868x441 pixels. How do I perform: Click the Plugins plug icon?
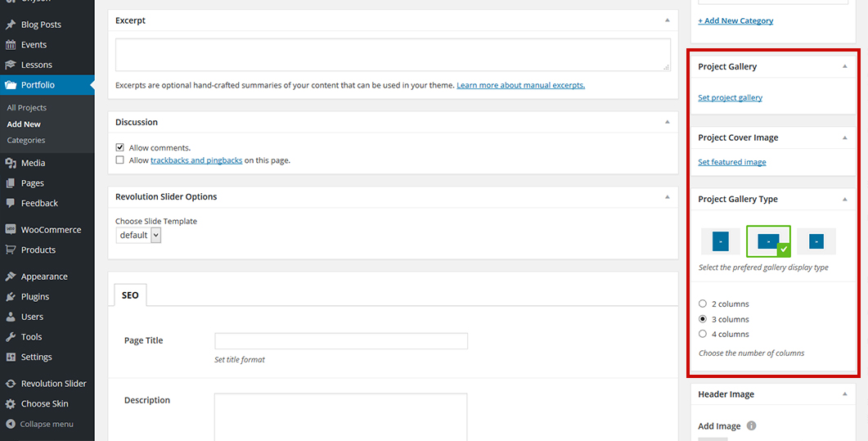11,296
